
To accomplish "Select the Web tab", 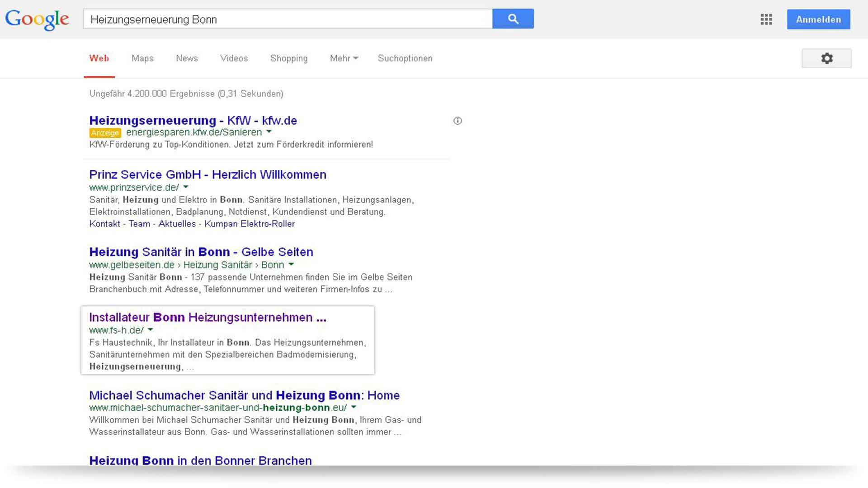I will [99, 58].
